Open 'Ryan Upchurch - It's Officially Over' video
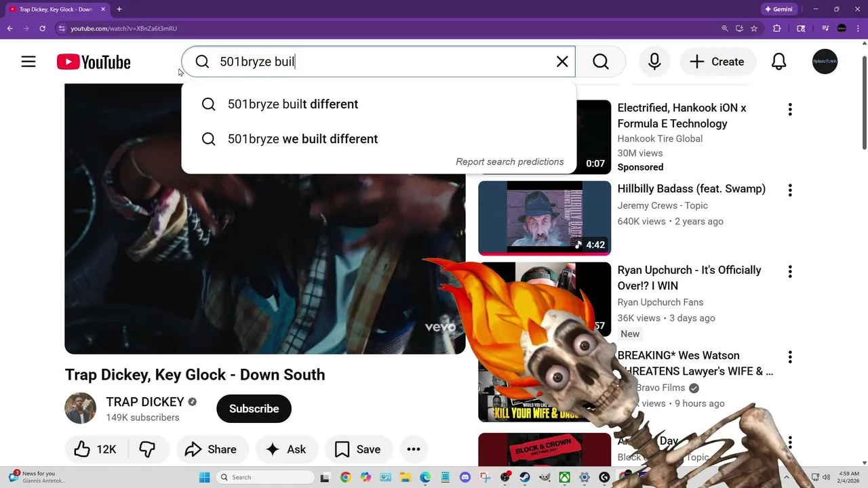Screen dimensions: 868x488 (x=689, y=278)
